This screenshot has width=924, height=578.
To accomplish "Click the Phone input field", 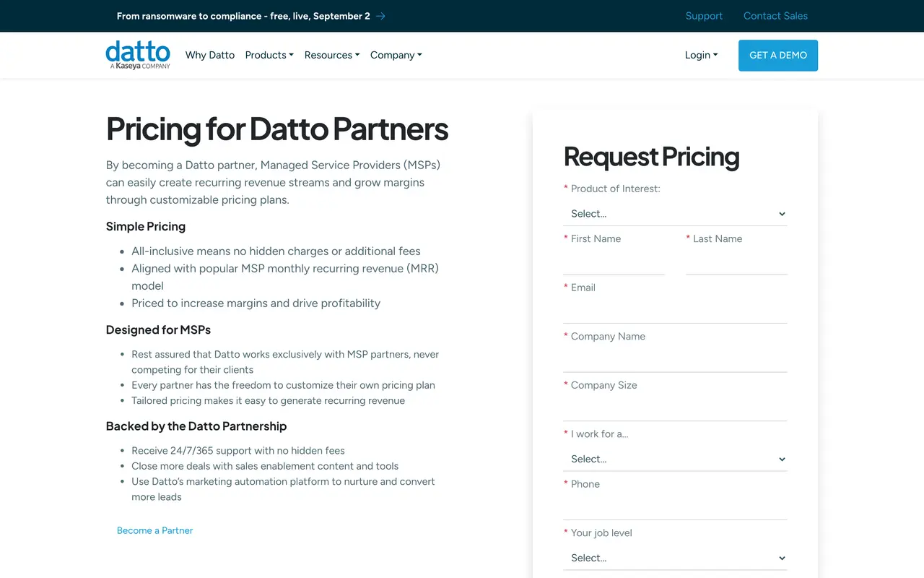I will (x=675, y=508).
